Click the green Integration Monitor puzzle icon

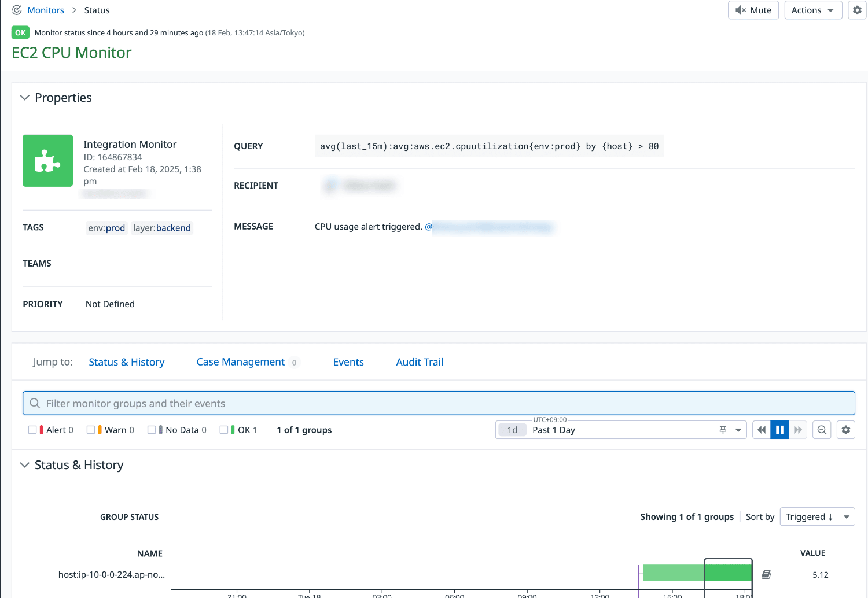pyautogui.click(x=47, y=161)
